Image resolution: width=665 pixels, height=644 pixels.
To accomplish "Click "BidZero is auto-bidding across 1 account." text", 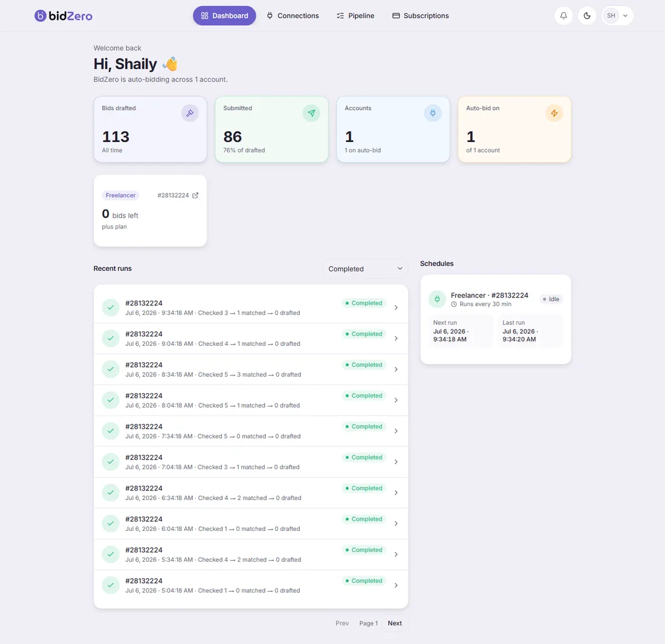I will [x=160, y=79].
